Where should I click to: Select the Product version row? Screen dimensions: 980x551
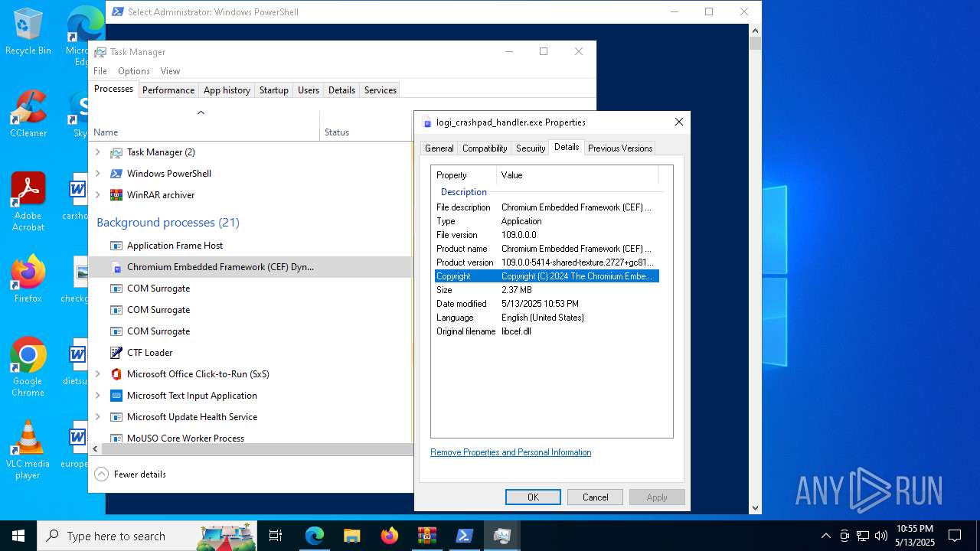coord(547,262)
